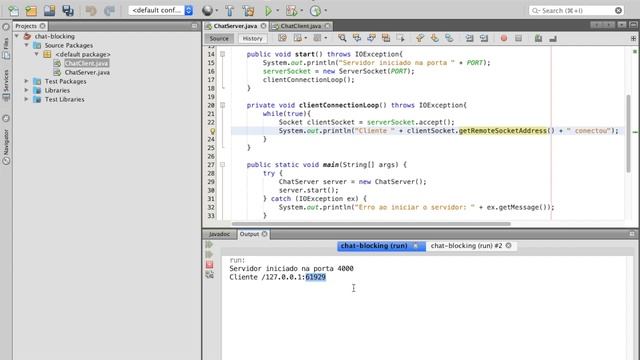Click the Shift Line Left icon
Screen dimensions: 640x360
469,38
